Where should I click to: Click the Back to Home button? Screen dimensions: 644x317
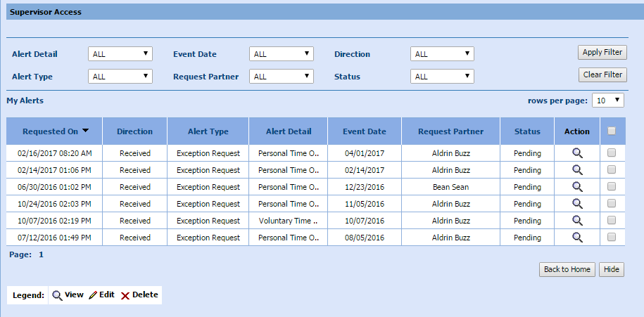(x=567, y=270)
